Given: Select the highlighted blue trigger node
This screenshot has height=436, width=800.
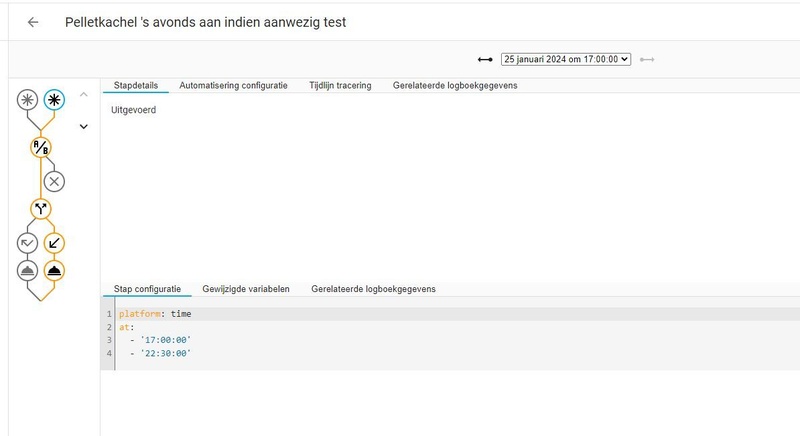Looking at the screenshot, I should pyautogui.click(x=54, y=99).
